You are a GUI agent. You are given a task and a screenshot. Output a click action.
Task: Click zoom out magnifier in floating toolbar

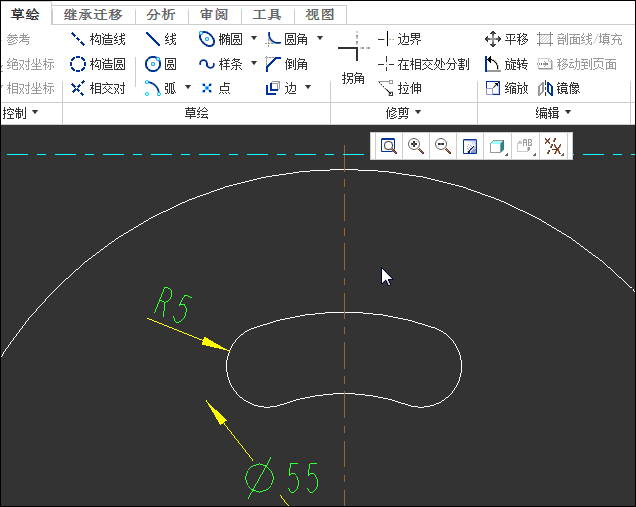click(442, 147)
